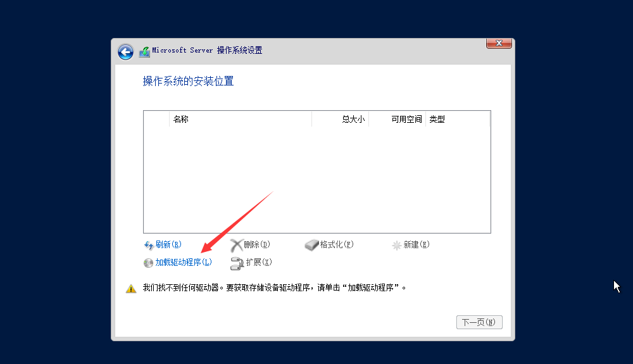
Task: Click the disk format icon beside 格式化
Action: (311, 245)
